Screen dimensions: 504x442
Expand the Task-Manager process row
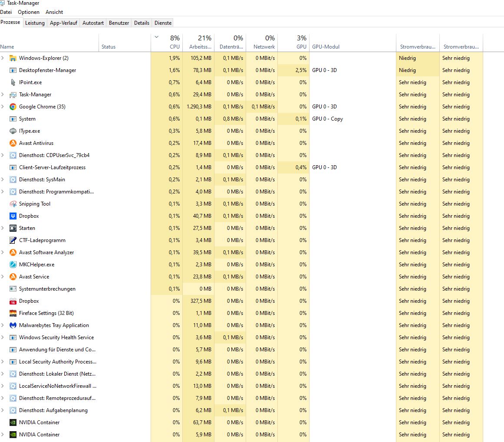pyautogui.click(x=3, y=95)
